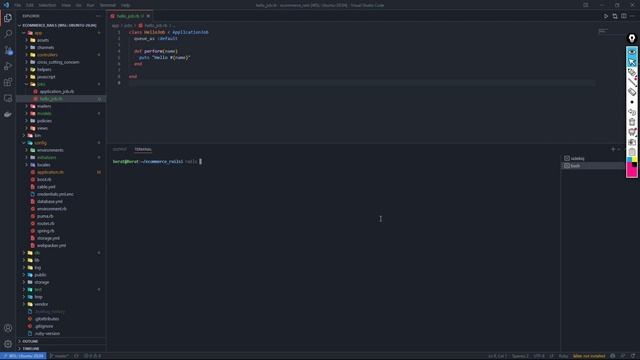Click the Ruby language mode in status bar

563,356
